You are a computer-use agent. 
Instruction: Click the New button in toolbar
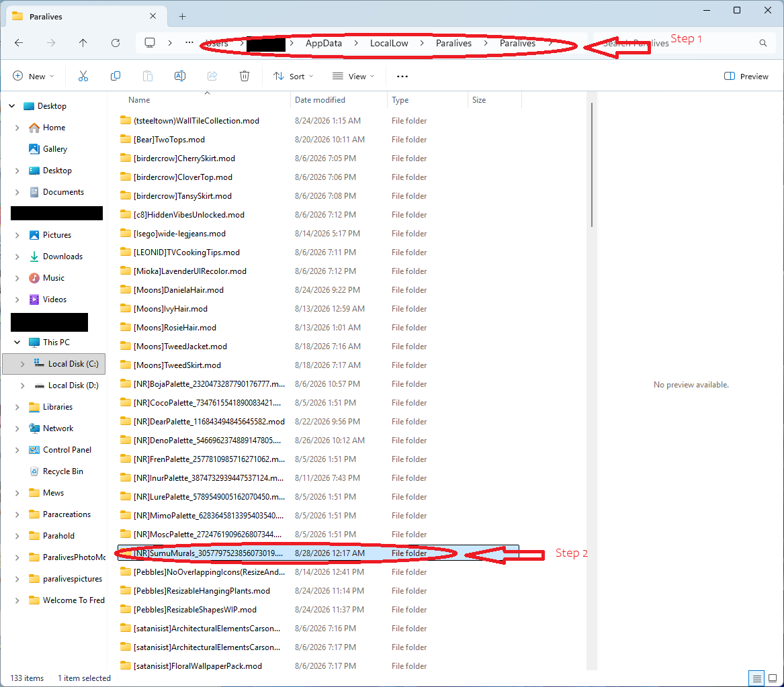(x=34, y=77)
